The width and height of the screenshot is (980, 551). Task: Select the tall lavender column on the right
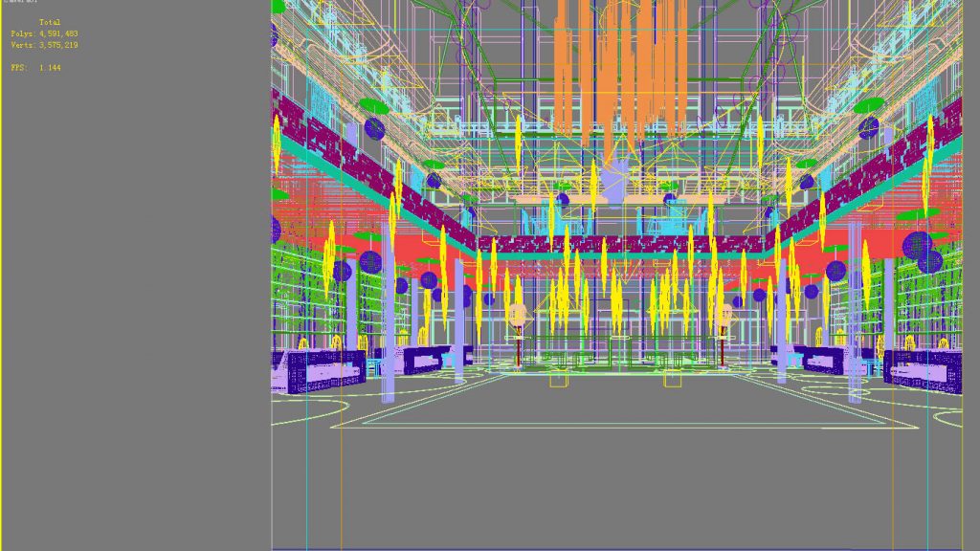pos(855,313)
